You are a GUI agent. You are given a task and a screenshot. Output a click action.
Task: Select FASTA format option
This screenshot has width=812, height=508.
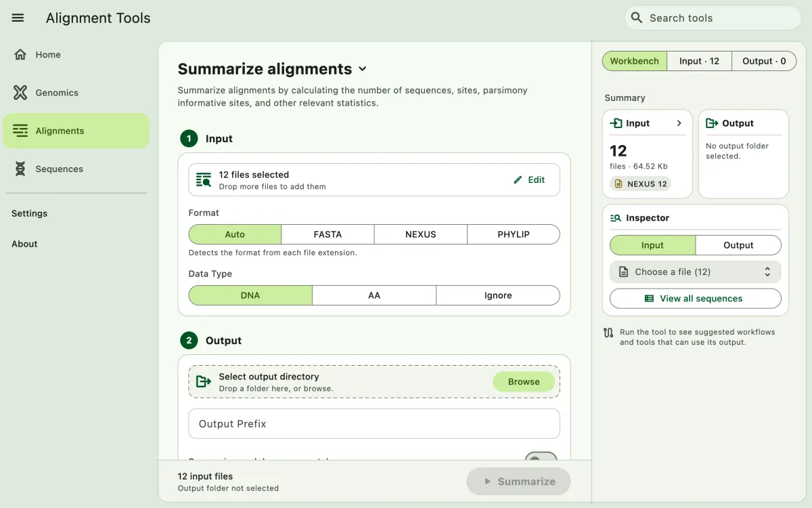click(x=328, y=234)
